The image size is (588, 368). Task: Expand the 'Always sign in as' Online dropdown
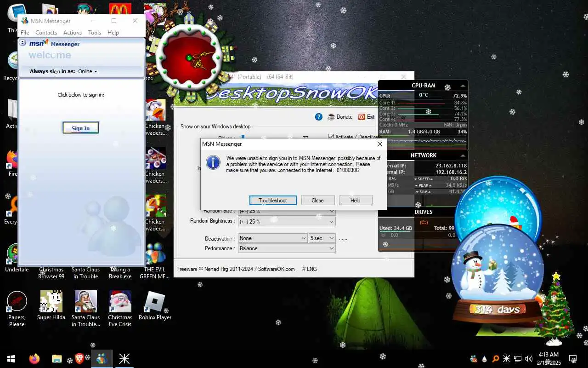click(88, 71)
